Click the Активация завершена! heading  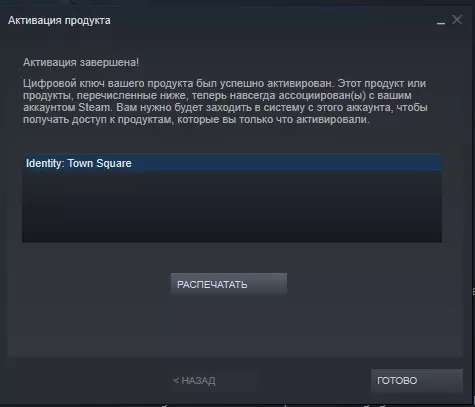point(81,62)
